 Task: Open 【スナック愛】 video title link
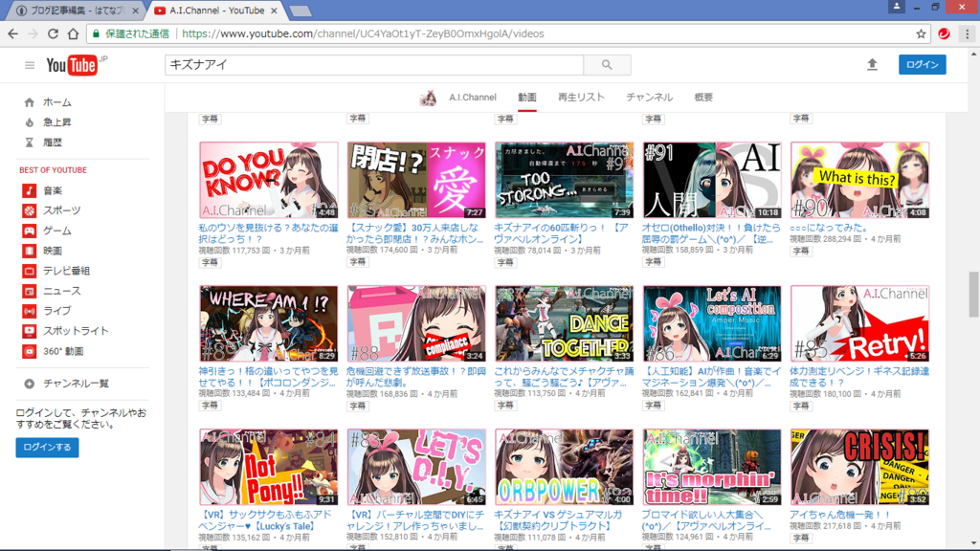[x=415, y=233]
